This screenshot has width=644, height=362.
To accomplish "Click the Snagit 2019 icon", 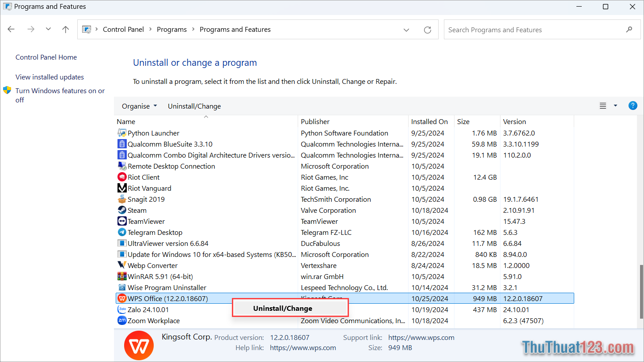I will tap(122, 199).
